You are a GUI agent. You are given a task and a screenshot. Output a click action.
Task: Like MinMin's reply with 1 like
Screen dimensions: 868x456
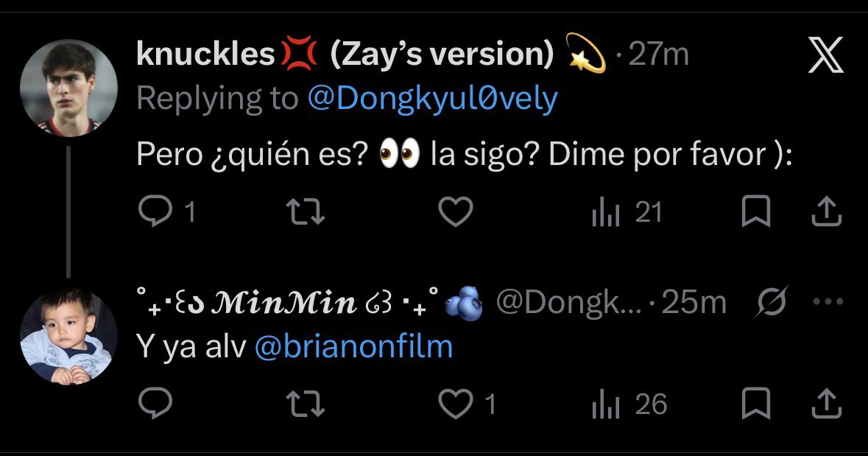pos(467,404)
